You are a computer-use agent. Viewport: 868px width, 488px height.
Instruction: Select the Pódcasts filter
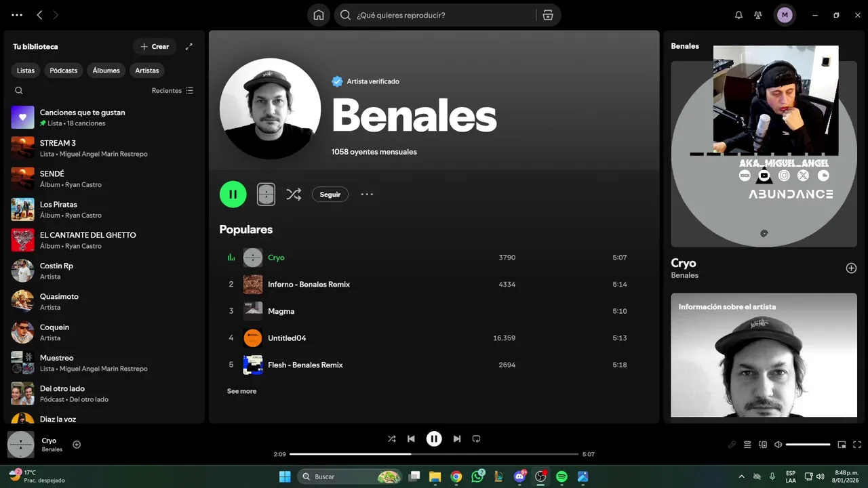(x=64, y=70)
